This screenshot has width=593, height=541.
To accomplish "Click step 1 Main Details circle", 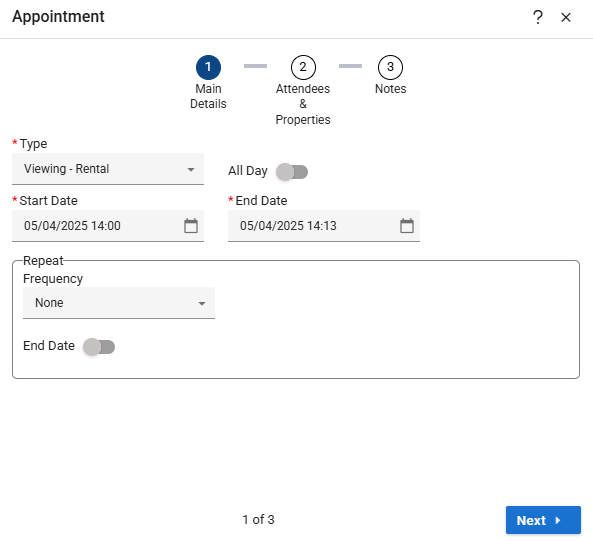I will point(208,67).
